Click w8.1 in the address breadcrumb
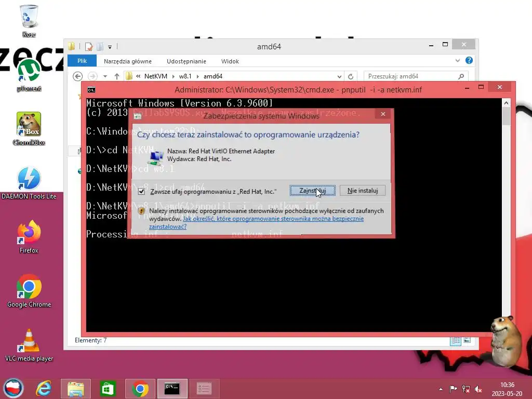 185,76
